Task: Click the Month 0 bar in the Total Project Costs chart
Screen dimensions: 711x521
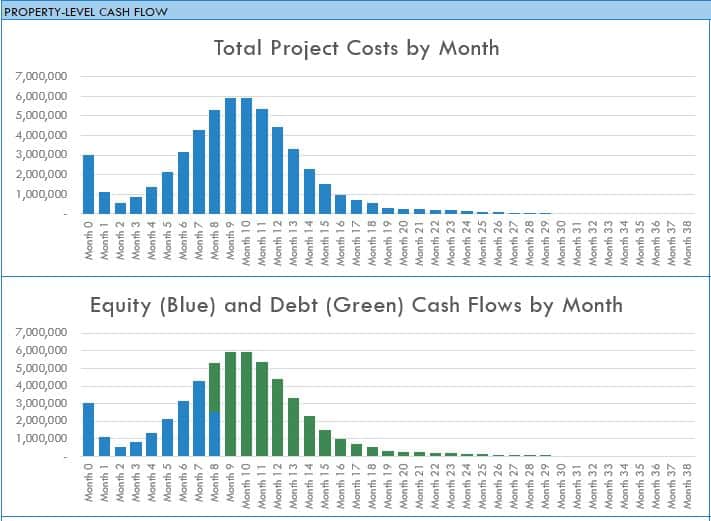Action: tap(89, 185)
